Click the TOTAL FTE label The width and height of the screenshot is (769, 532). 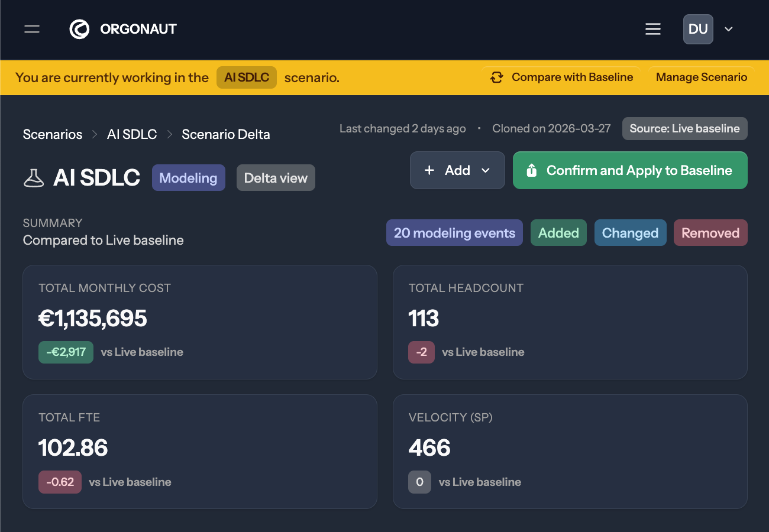point(69,417)
